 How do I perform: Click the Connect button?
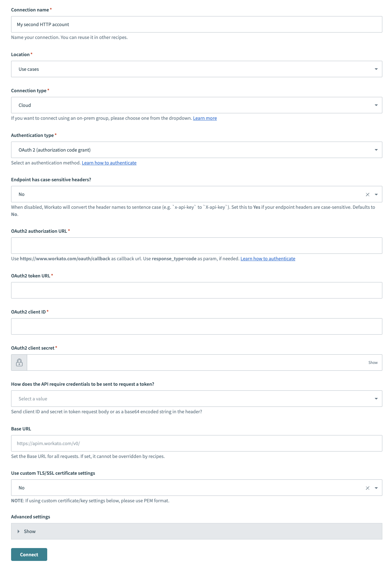coord(29,554)
